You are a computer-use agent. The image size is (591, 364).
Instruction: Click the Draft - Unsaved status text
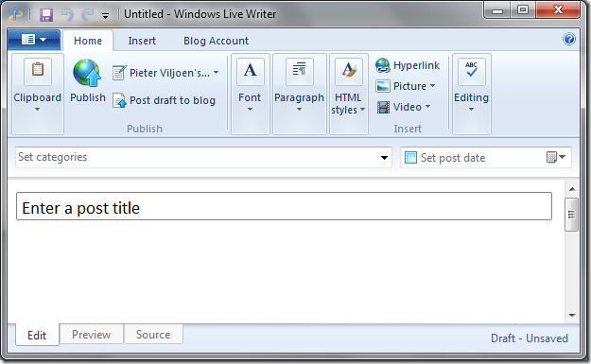[530, 338]
